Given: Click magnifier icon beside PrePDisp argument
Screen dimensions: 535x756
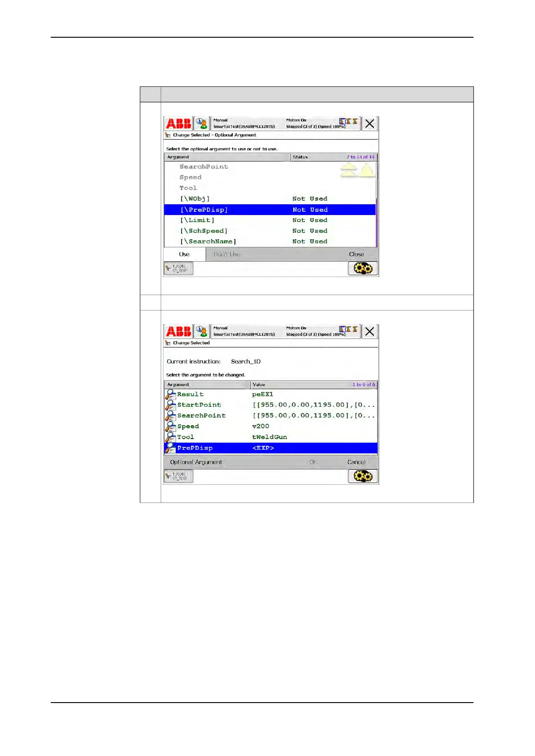Looking at the screenshot, I should coord(170,448).
